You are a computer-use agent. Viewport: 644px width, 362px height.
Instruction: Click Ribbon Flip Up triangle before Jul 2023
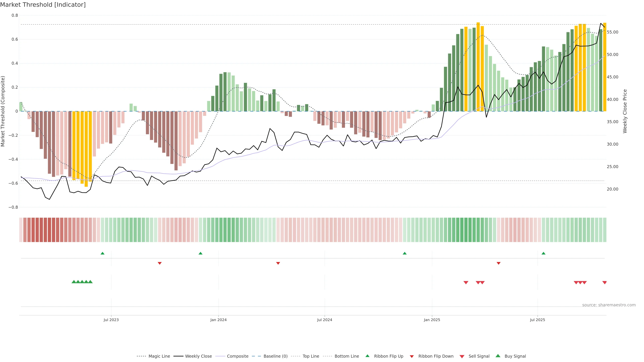(102, 253)
